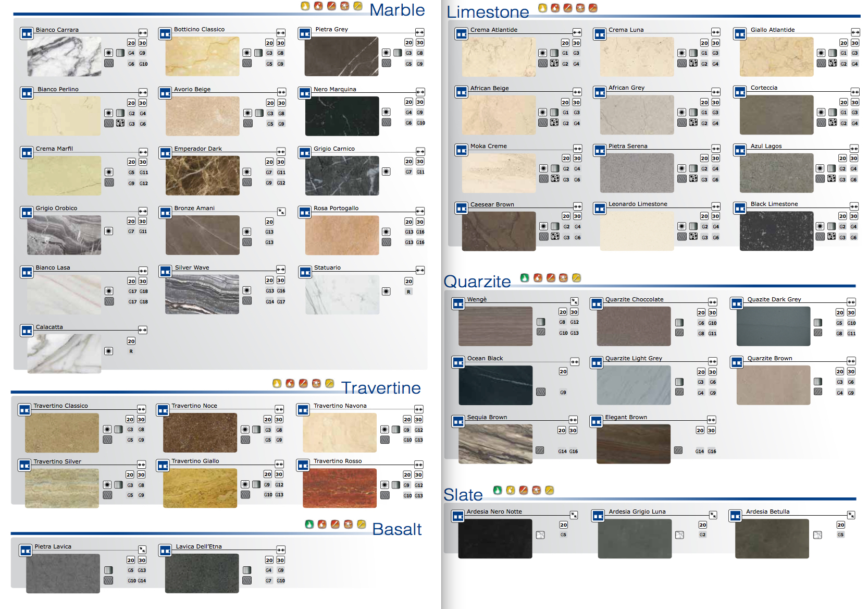Pick the Emperador Dark stone swatch
Viewport: 868px width, 609px height.
[203, 176]
